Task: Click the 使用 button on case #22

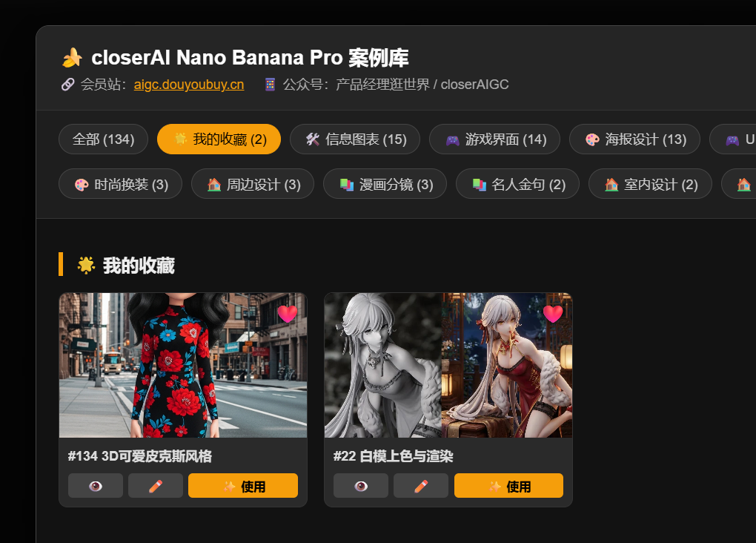Action: 508,486
